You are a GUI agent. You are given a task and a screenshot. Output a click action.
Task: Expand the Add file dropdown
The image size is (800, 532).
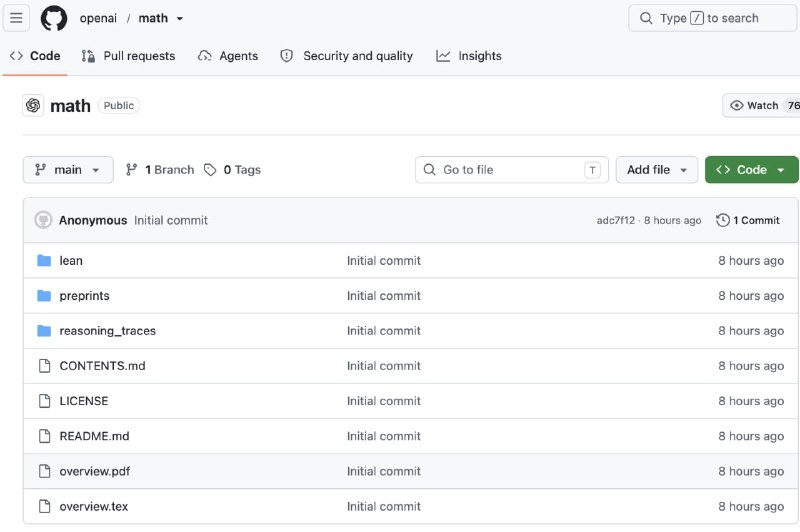[657, 170]
